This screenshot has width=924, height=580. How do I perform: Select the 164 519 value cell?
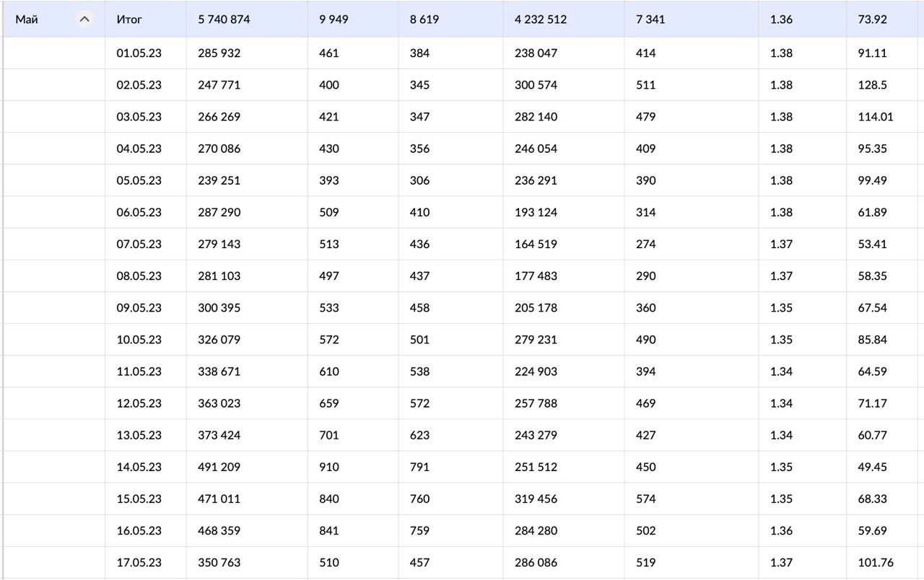coord(536,244)
